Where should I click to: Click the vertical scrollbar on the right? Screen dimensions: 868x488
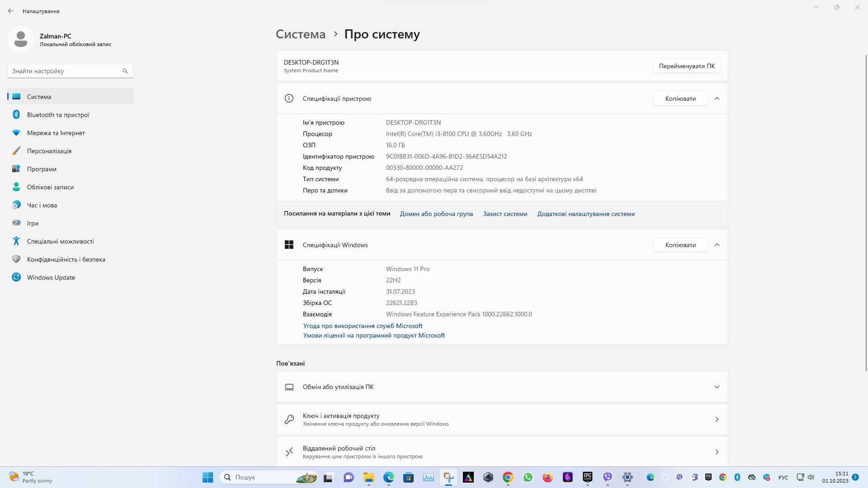pyautogui.click(x=866, y=212)
